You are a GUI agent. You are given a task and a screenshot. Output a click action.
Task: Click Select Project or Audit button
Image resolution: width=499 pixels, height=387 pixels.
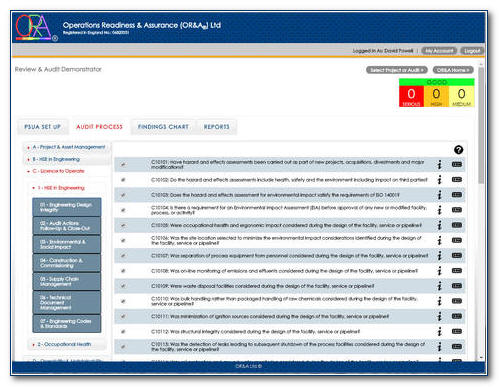click(x=397, y=70)
